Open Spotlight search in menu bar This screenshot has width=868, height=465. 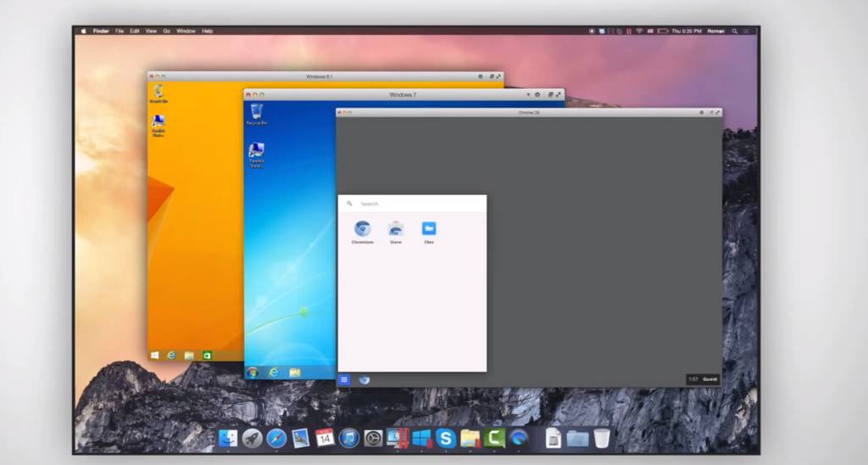point(735,31)
